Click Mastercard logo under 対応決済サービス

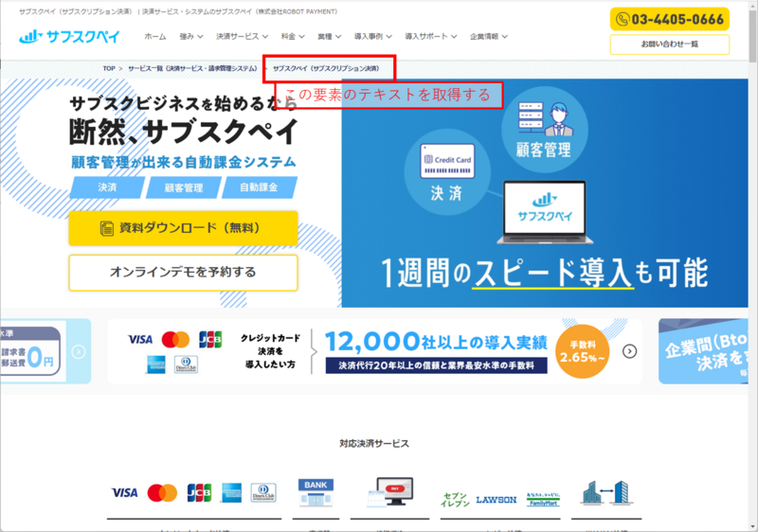(162, 493)
